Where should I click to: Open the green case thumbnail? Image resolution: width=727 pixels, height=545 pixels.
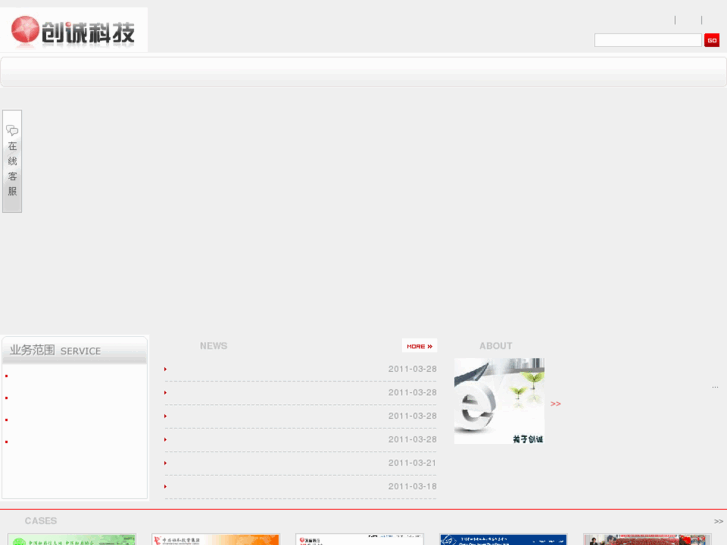tap(72, 539)
